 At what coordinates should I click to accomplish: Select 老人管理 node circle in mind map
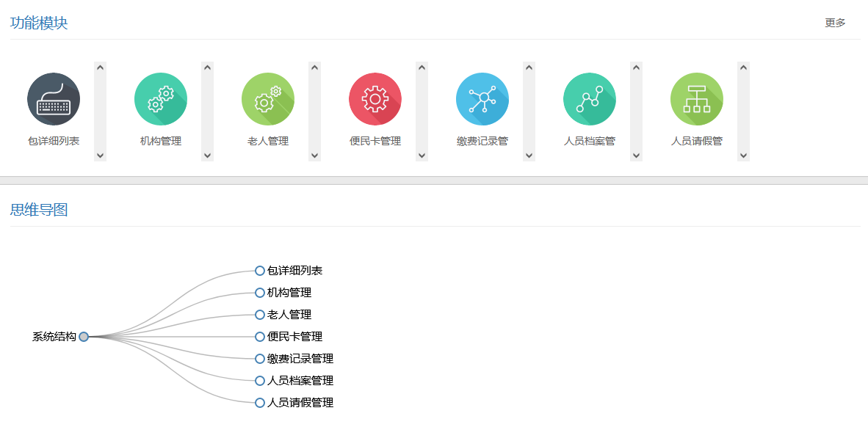260,315
